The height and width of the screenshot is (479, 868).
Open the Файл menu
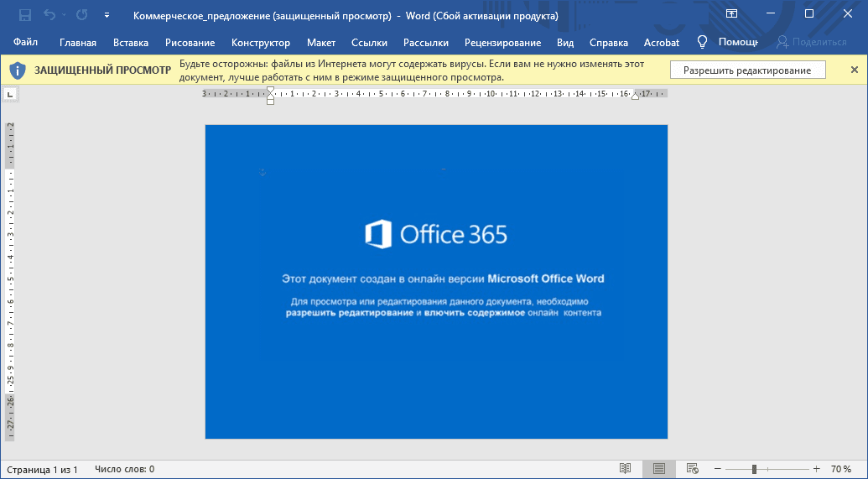(25, 42)
